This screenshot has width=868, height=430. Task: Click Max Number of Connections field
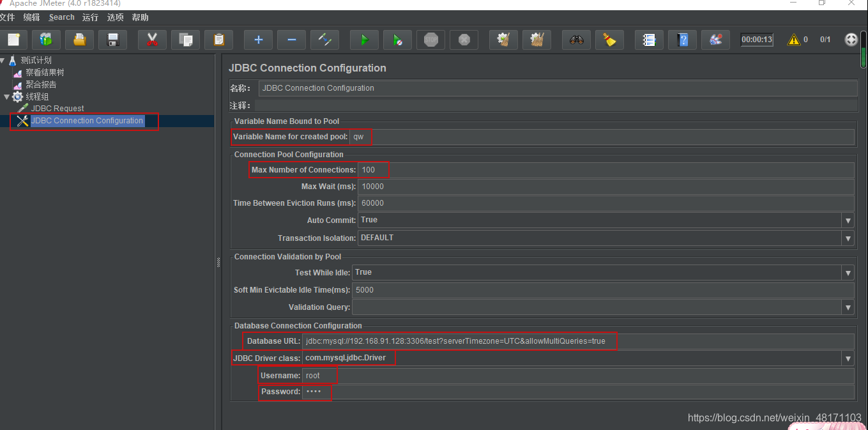coord(606,170)
